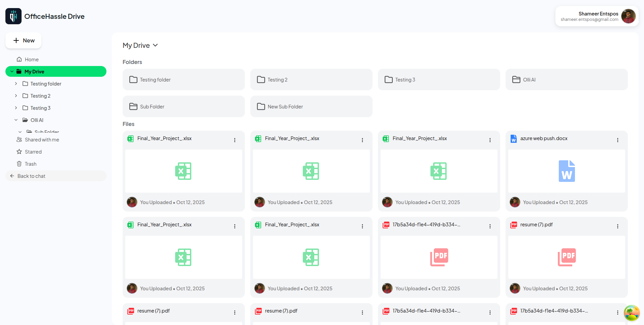644x325 pixels.
Task: Click the Shared with me people icon
Action: pos(19,140)
